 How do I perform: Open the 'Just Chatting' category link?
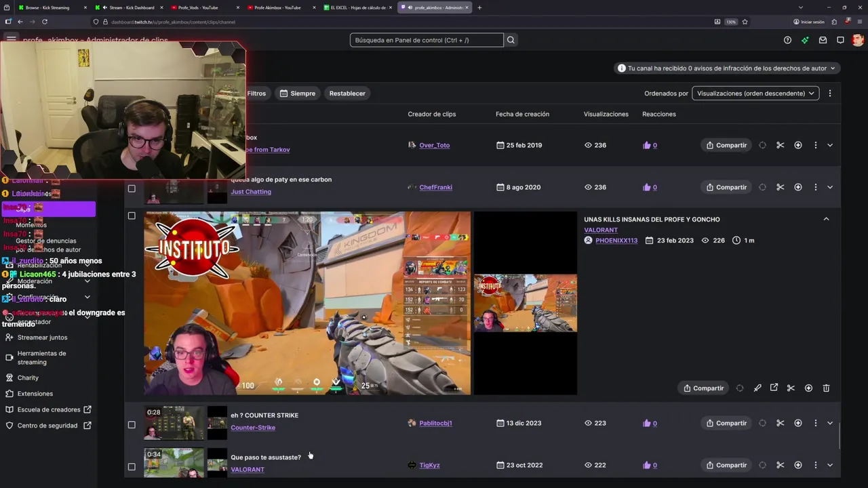point(251,192)
